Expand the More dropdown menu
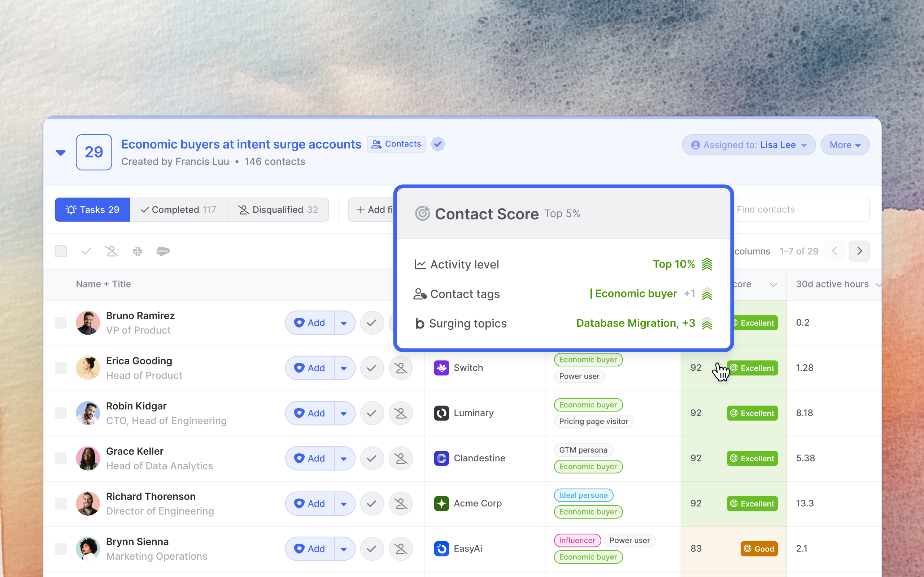The image size is (924, 577). pos(845,145)
